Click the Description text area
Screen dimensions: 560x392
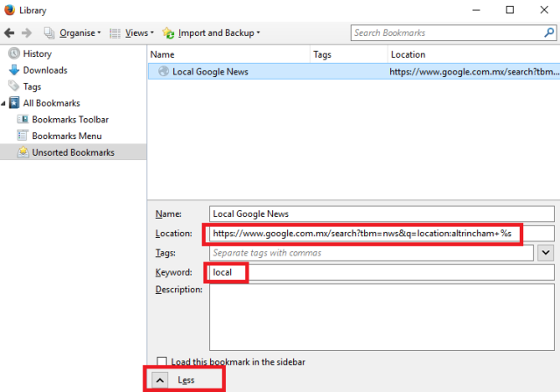point(381,317)
